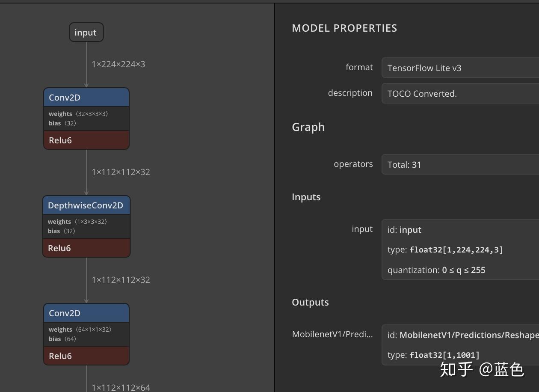Click the DepthwiseConv2D weights 1×3×3×32 row
539x392 pixels.
point(77,222)
